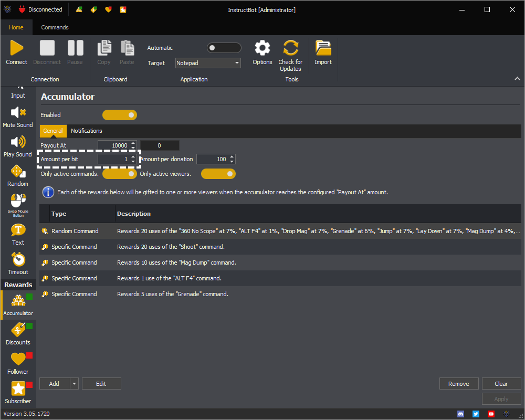Select the "ALT F4" reward row
525x420 pixels.
pos(280,278)
